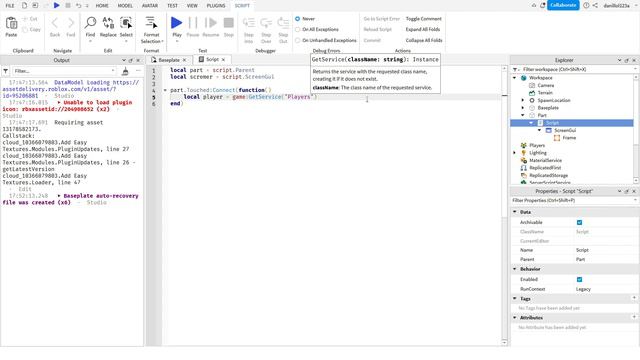Toggle the Enabled checkbox
Viewport: 640px width, 360px height.
(580, 280)
